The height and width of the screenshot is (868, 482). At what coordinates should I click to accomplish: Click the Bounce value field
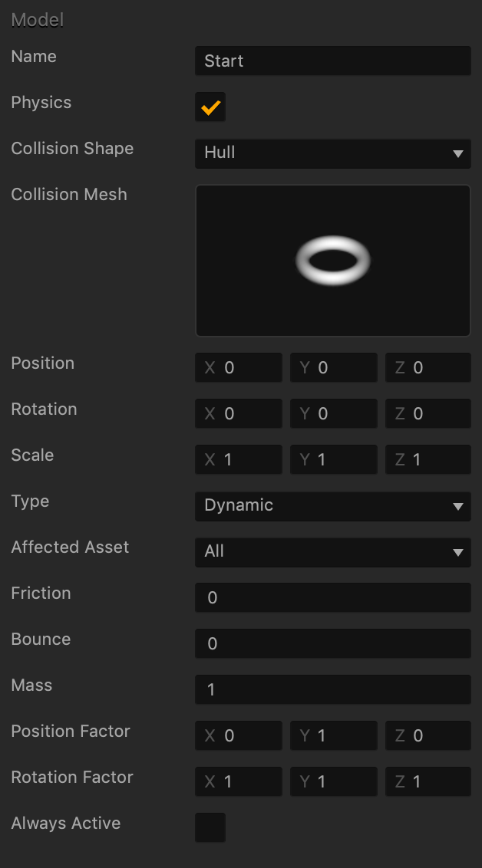[x=332, y=644]
